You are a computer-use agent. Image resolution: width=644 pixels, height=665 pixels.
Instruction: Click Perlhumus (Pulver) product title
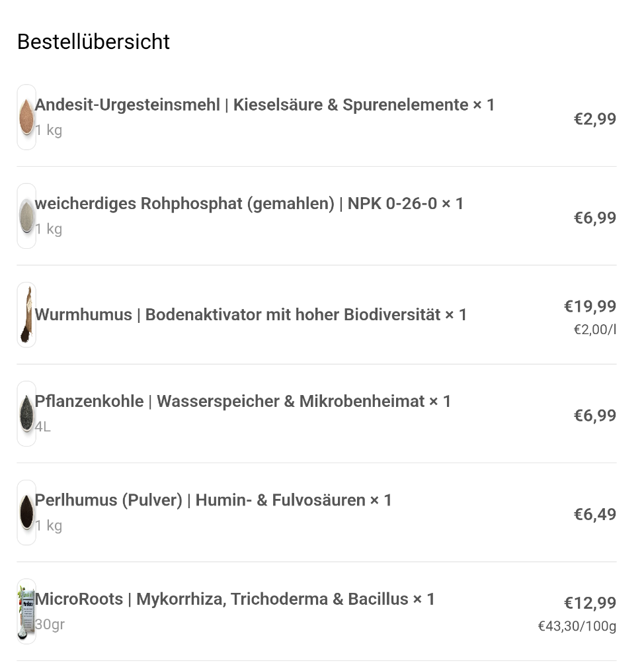[213, 500]
